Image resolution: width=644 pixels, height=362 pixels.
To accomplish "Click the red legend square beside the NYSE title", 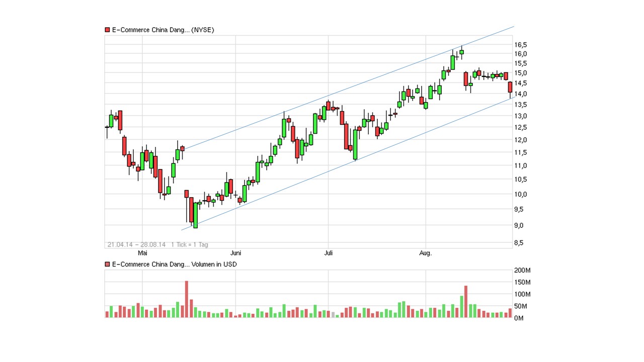I will pos(107,30).
